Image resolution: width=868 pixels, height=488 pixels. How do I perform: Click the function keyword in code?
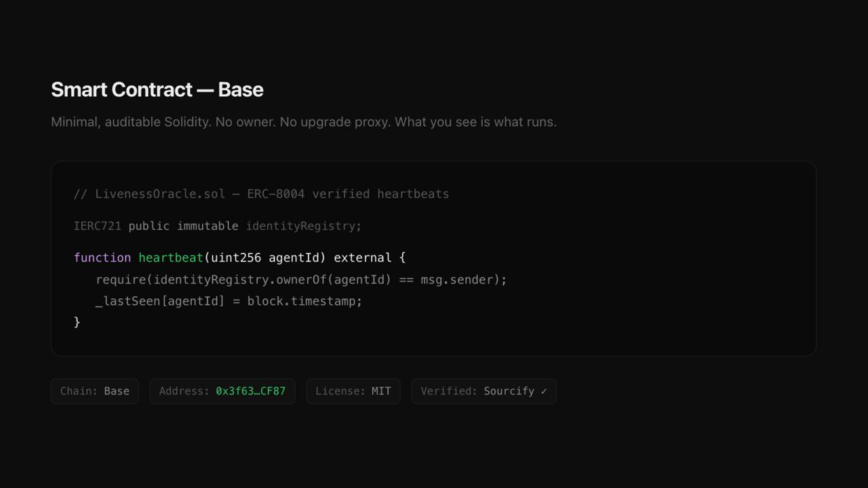point(102,258)
